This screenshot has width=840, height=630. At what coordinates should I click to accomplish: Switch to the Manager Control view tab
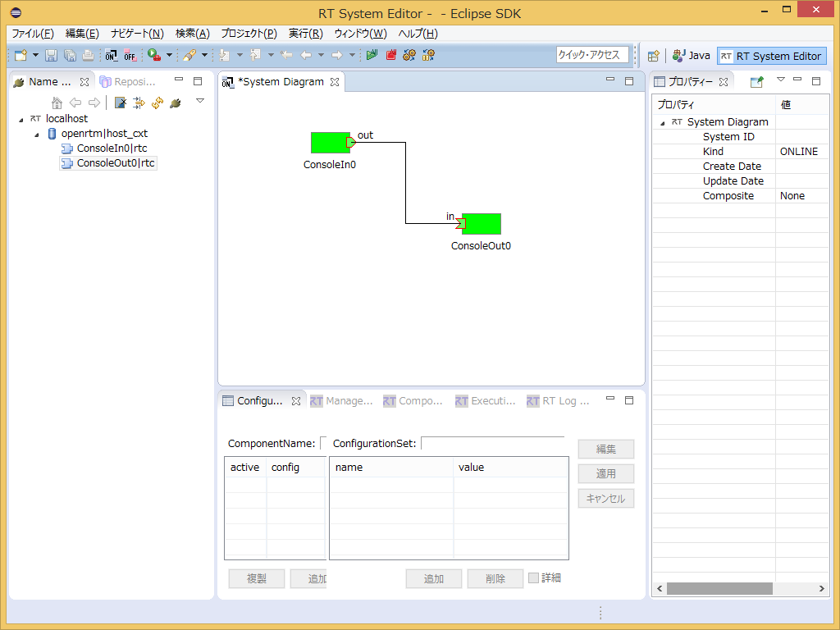pyautogui.click(x=342, y=400)
